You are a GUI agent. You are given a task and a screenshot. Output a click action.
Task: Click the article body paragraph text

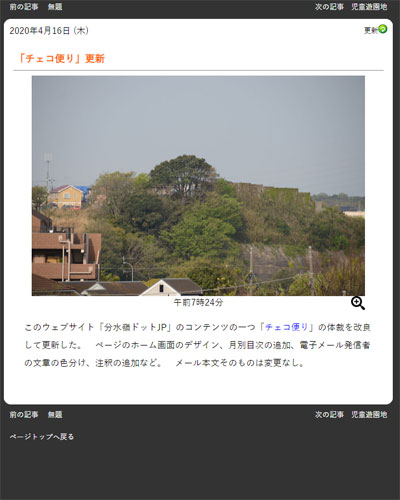pos(197,345)
